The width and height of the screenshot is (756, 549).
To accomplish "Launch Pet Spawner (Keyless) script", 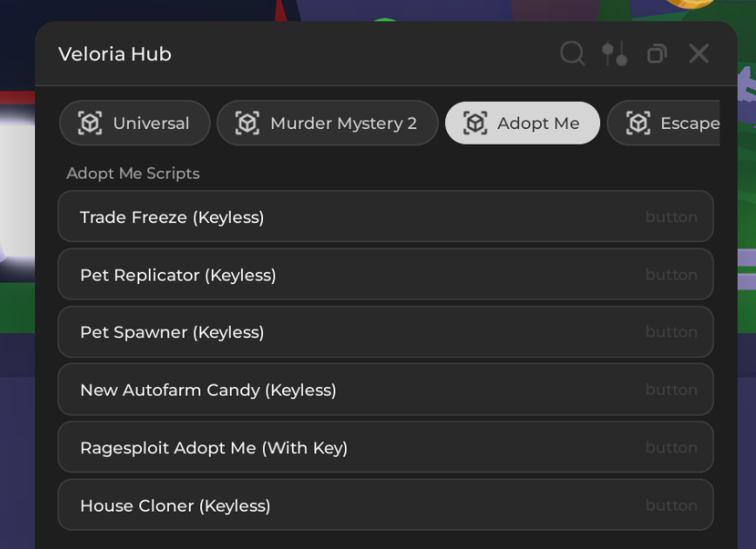I will click(386, 332).
